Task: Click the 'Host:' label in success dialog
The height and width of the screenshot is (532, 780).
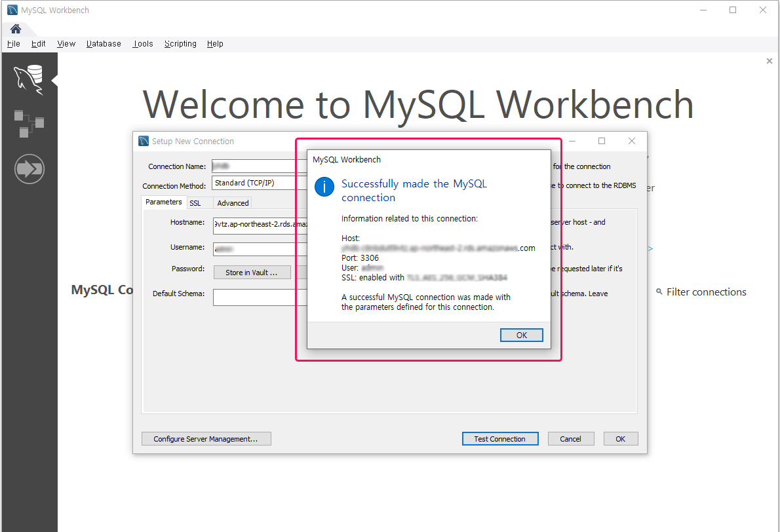Action: [x=351, y=238]
